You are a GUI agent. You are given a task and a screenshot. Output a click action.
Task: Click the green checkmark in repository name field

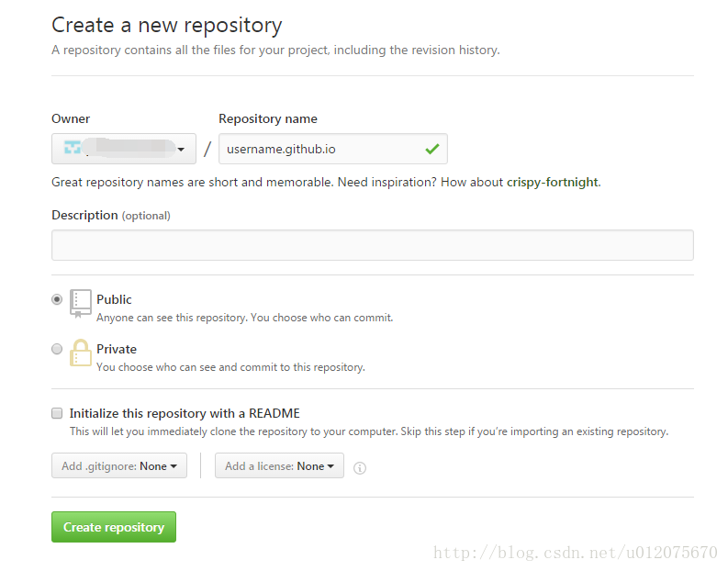[431, 149]
